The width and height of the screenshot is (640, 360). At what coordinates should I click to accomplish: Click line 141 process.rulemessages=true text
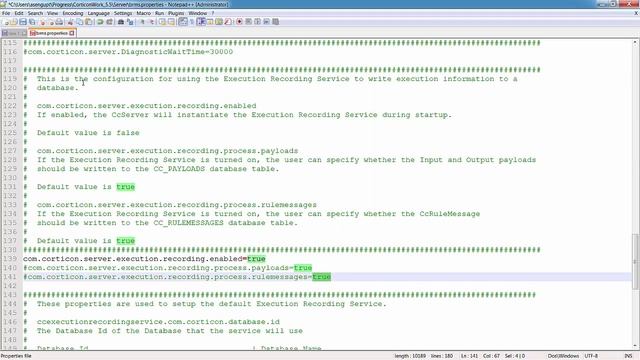[x=177, y=277]
